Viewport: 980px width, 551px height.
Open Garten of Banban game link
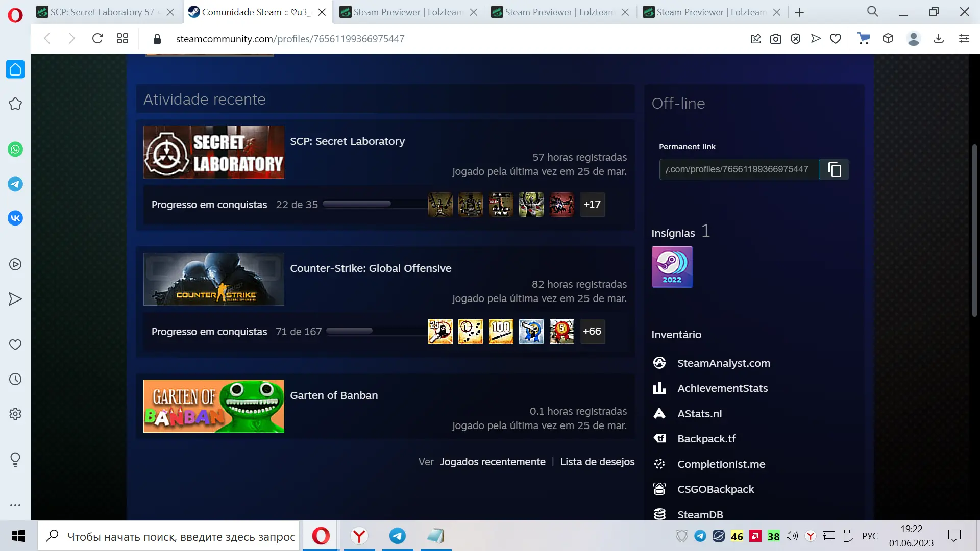tap(334, 395)
